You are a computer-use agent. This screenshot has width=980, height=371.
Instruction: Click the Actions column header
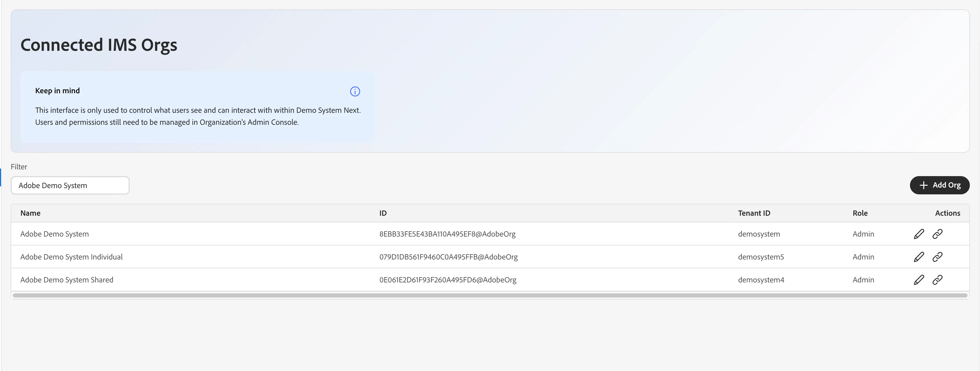coord(947,213)
